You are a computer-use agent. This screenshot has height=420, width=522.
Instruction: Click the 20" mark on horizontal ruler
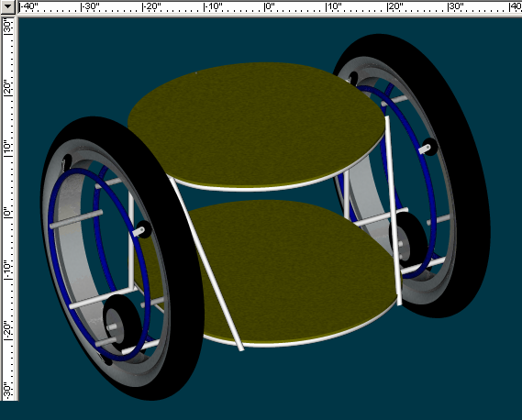click(395, 6)
